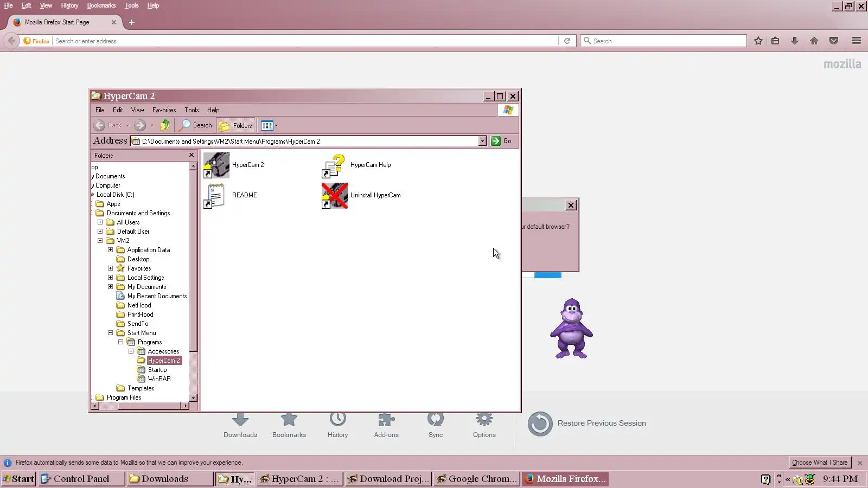Image resolution: width=868 pixels, height=488 pixels.
Task: Go to Firefox home page icon
Action: click(x=814, y=41)
